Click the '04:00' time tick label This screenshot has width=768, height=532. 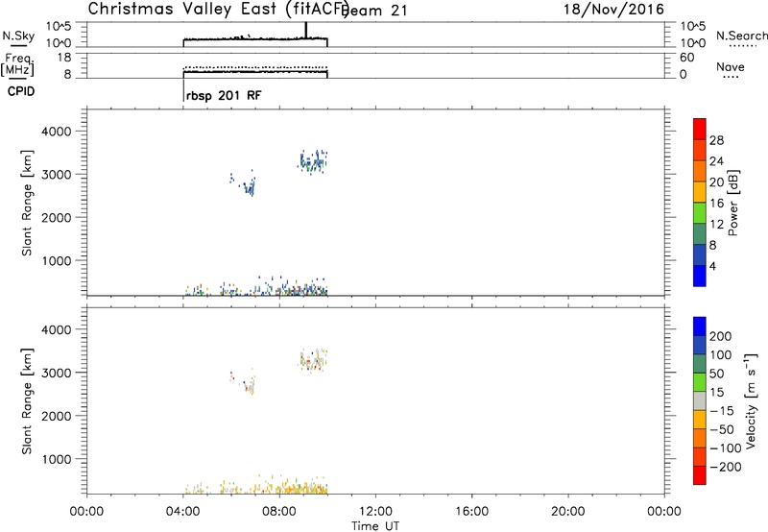click(x=183, y=512)
